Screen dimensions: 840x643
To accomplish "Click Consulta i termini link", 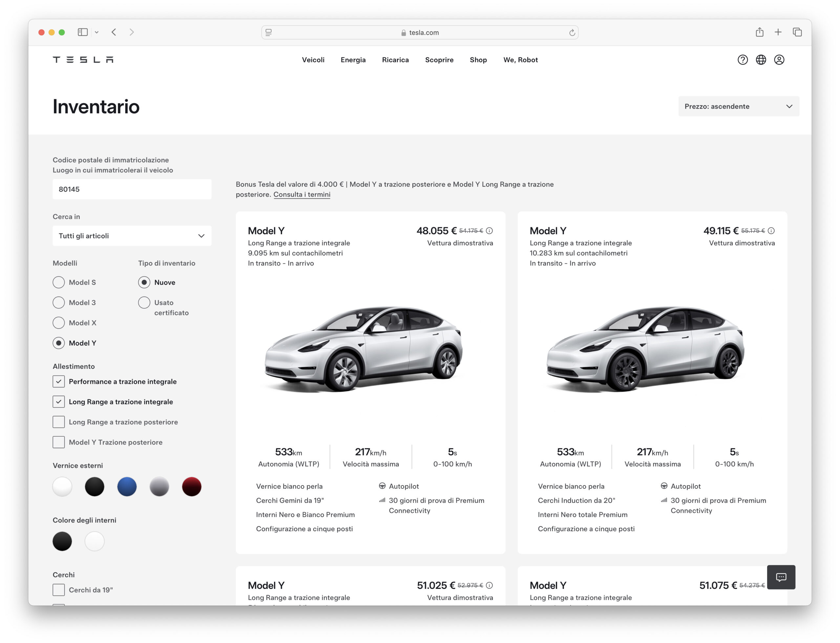I will tap(302, 195).
